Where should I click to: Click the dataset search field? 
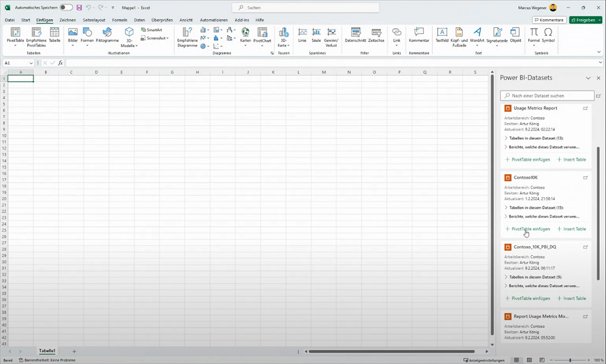tap(547, 95)
